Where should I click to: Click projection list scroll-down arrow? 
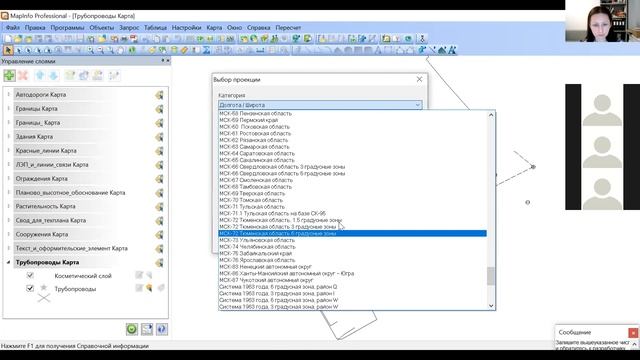tap(491, 305)
